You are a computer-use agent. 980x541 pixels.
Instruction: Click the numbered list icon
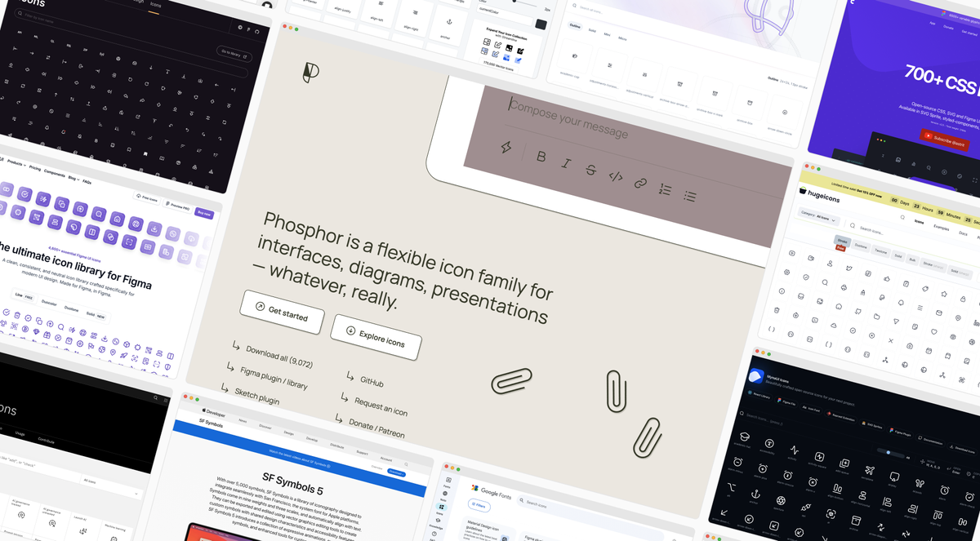[x=666, y=189]
